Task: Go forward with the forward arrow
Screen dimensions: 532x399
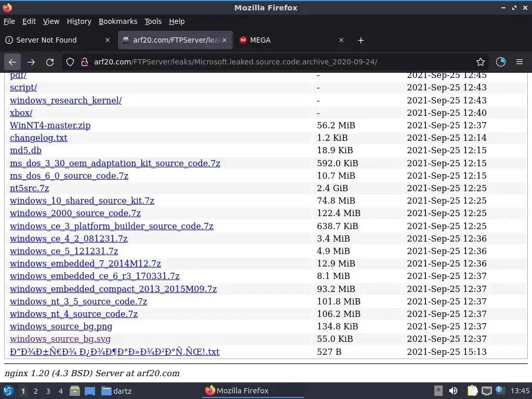Action: click(31, 62)
